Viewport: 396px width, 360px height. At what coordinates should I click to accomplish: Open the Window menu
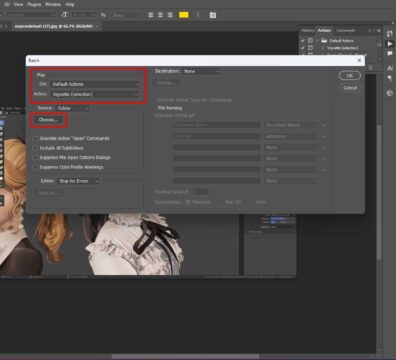point(53,4)
